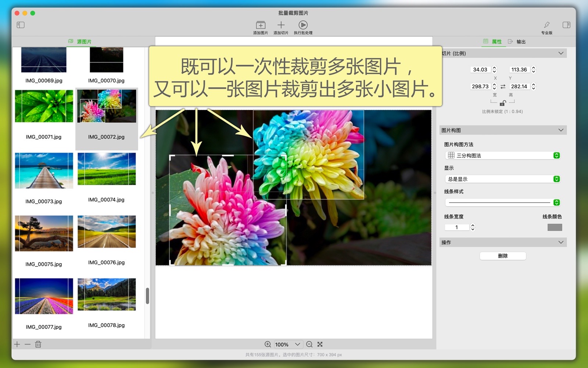The width and height of the screenshot is (588, 368).
Task: Click the Add Slice (添加切片) plus icon
Action: click(281, 25)
